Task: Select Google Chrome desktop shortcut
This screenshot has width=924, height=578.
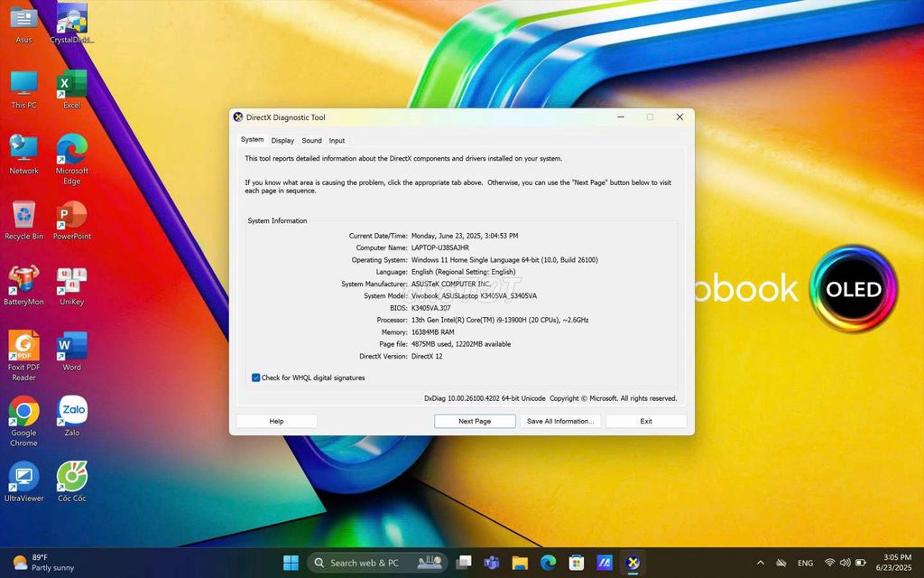Action: pyautogui.click(x=23, y=421)
